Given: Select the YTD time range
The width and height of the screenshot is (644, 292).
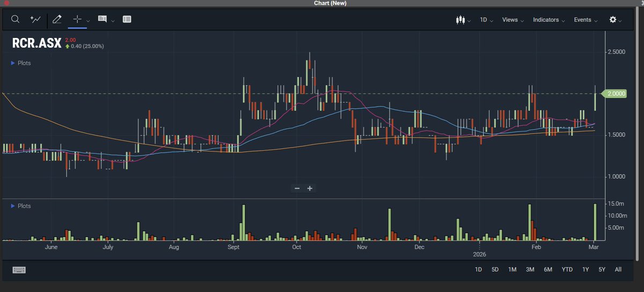Looking at the screenshot, I should [567, 269].
